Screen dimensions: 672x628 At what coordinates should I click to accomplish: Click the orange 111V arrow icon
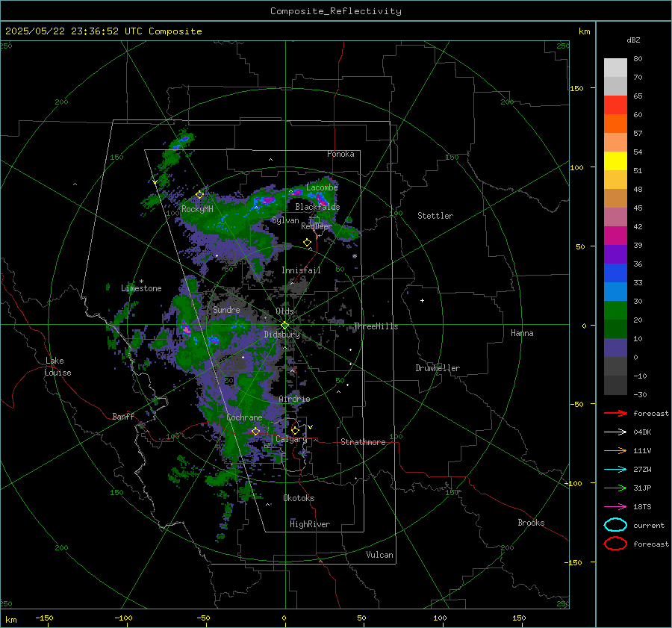click(x=615, y=450)
